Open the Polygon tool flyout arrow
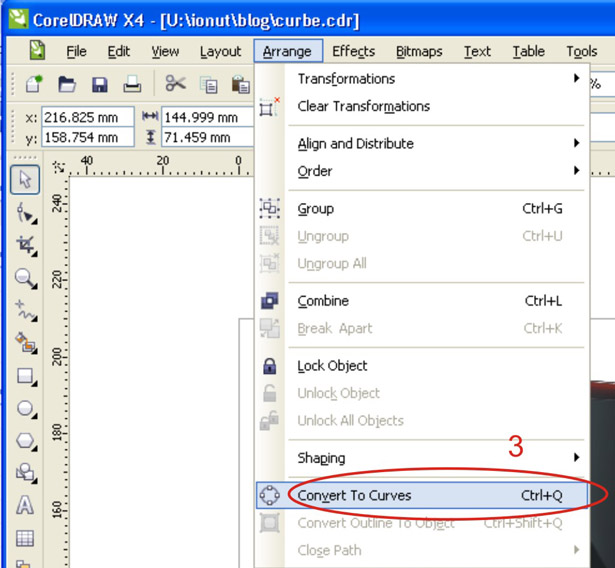The image size is (615, 568). coord(35,448)
